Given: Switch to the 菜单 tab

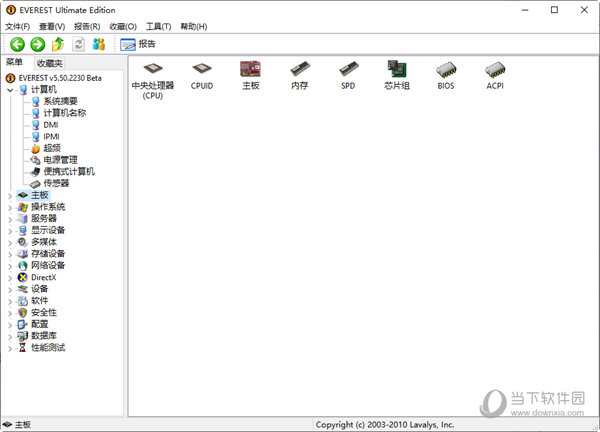Looking at the screenshot, I should [x=15, y=62].
